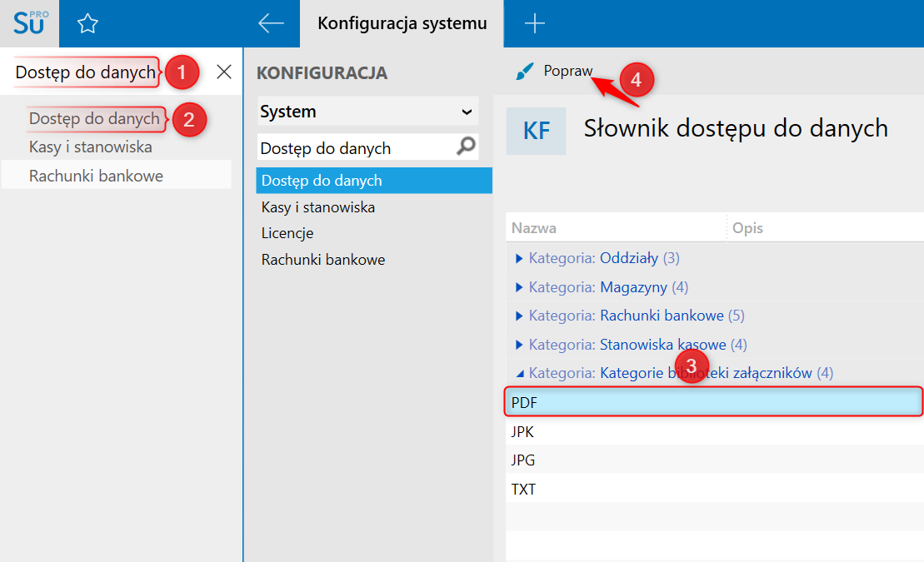Add a new tab with plus icon

coord(534,23)
